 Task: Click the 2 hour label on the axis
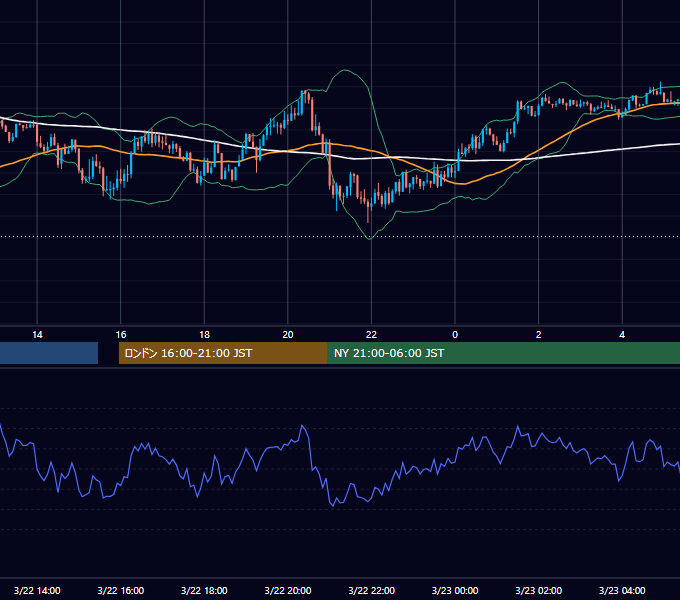(538, 335)
